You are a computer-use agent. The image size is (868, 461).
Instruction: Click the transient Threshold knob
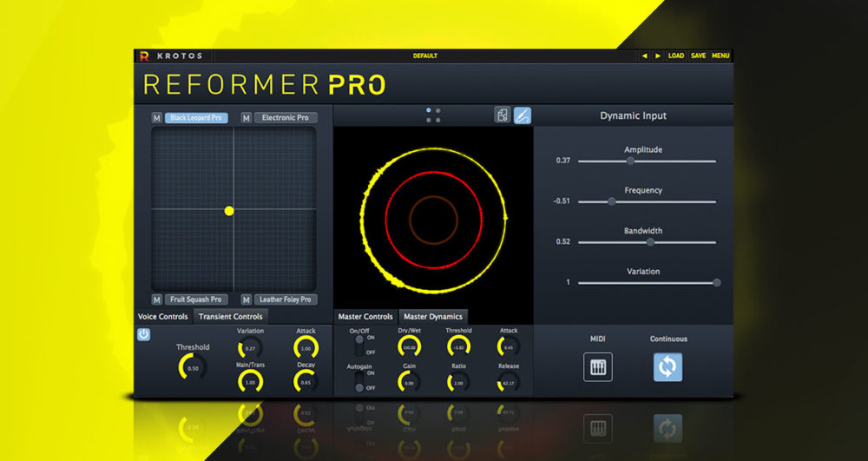click(x=192, y=367)
